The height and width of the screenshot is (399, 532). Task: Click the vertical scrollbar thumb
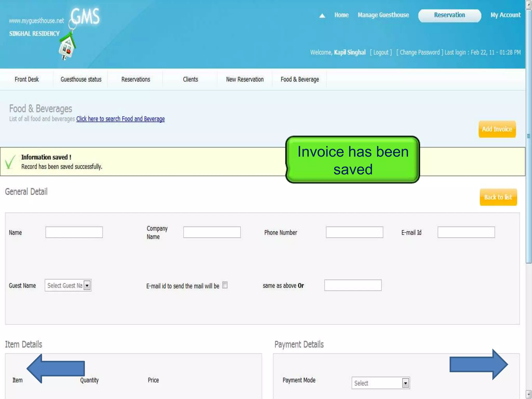tap(529, 136)
